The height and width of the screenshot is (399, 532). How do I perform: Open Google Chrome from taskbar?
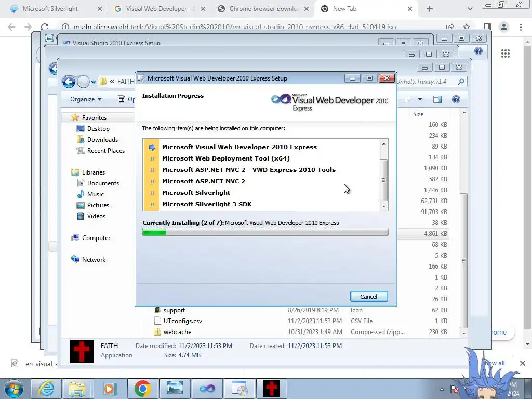142,389
